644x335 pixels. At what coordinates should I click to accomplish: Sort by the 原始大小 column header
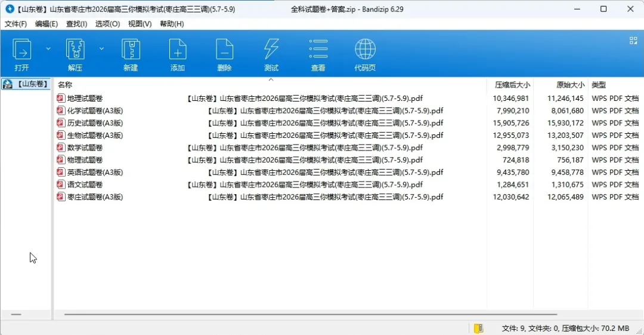(x=570, y=85)
